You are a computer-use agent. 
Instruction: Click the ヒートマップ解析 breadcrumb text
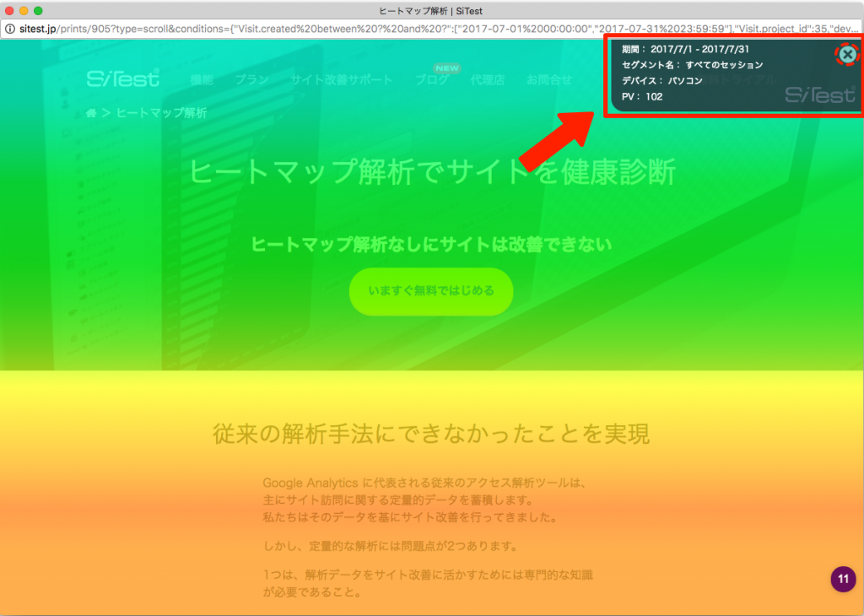pos(161,113)
